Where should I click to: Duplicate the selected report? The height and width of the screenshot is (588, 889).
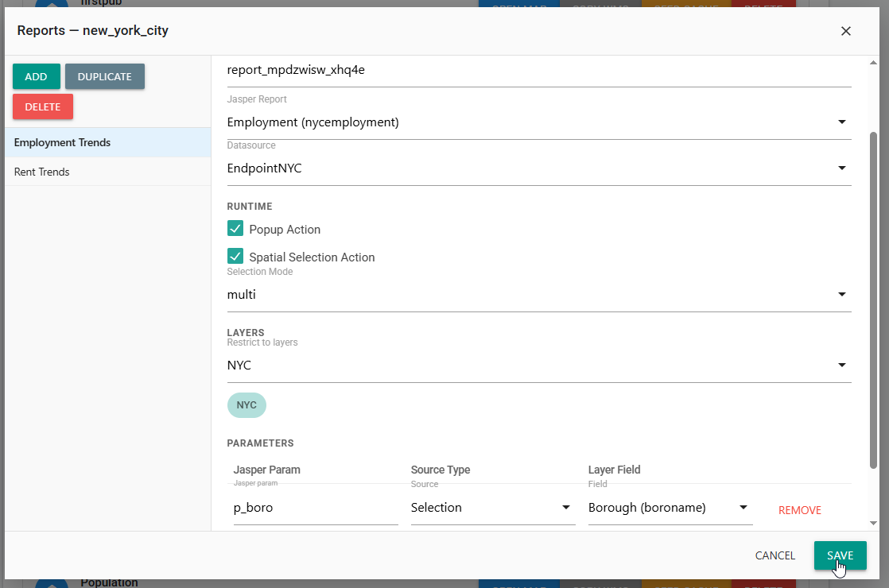tap(105, 76)
